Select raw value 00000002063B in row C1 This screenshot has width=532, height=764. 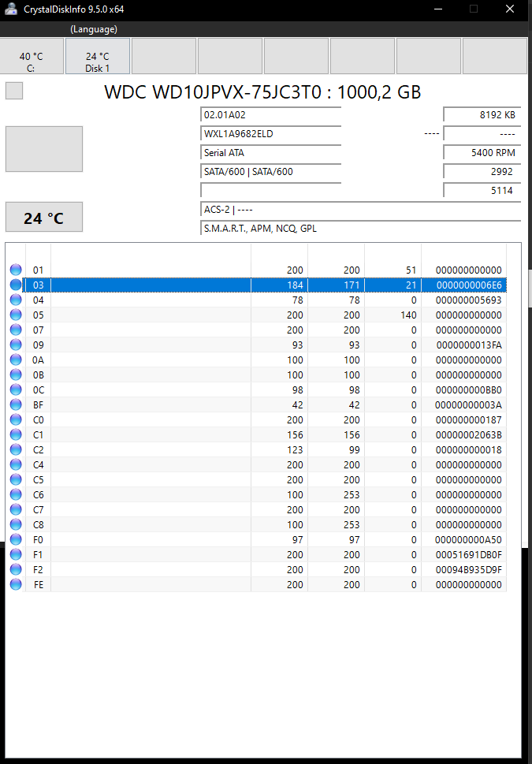point(469,434)
